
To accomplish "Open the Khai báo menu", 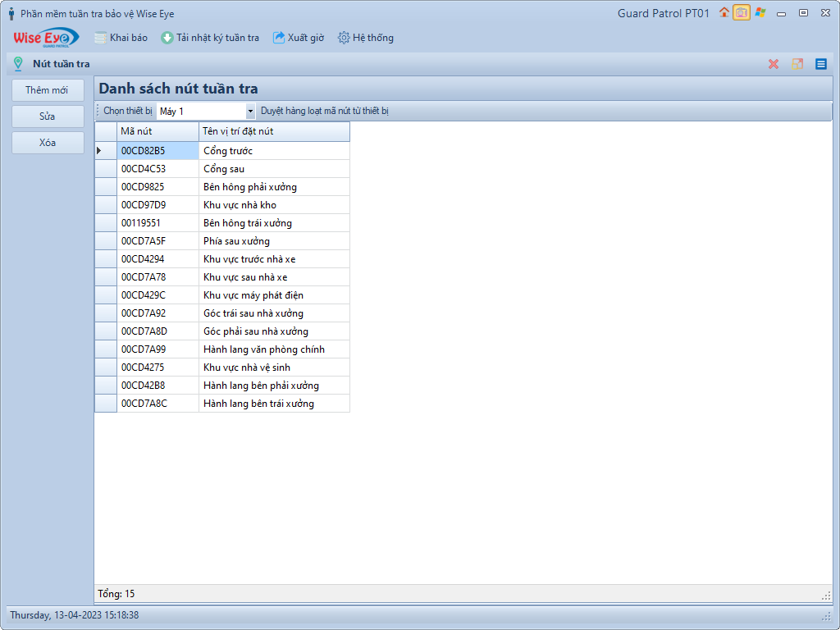I will (121, 38).
